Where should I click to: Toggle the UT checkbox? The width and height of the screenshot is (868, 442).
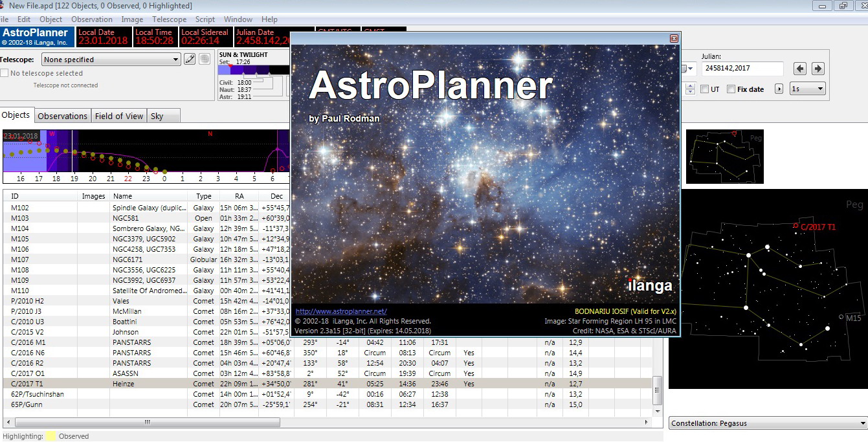coord(705,89)
